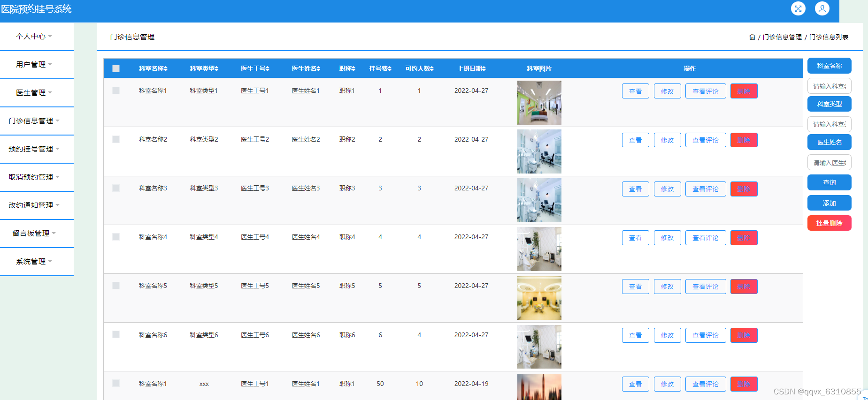Check the row checkbox for 科室类型1
The height and width of the screenshot is (400, 868).
pos(116,91)
